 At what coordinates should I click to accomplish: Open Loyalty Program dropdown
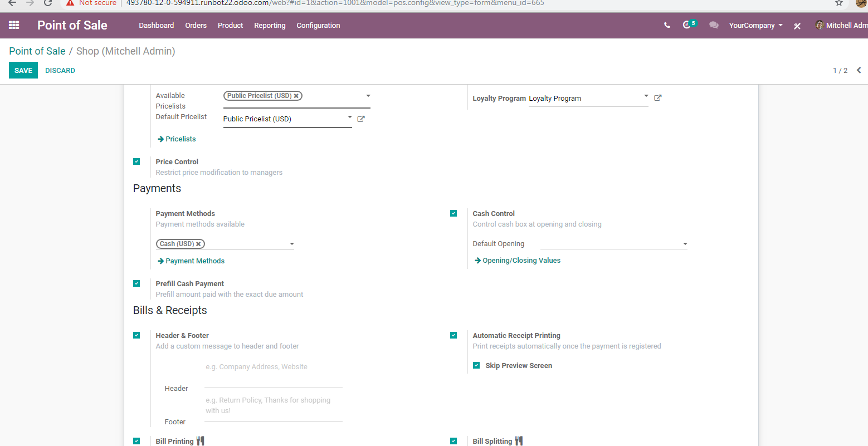click(646, 96)
